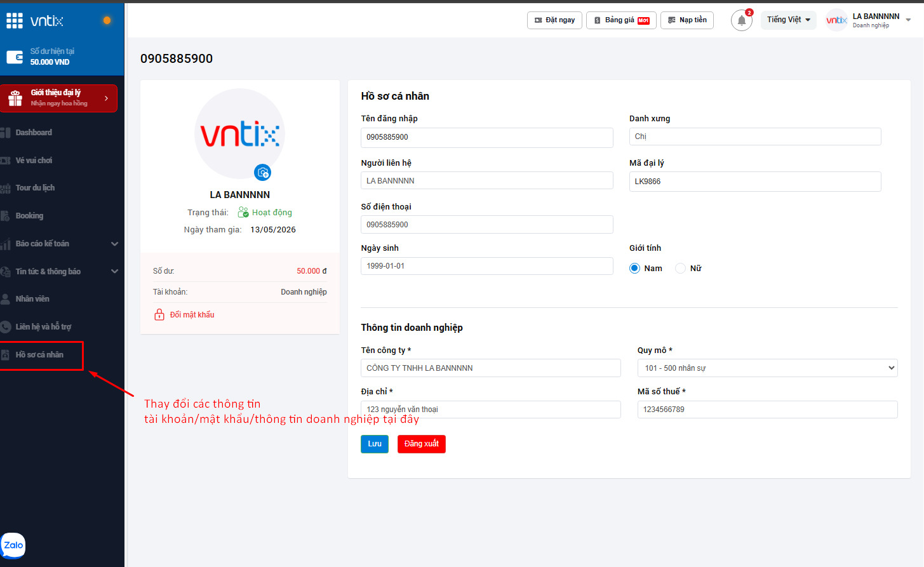Click the blue Lưu button

point(375,444)
